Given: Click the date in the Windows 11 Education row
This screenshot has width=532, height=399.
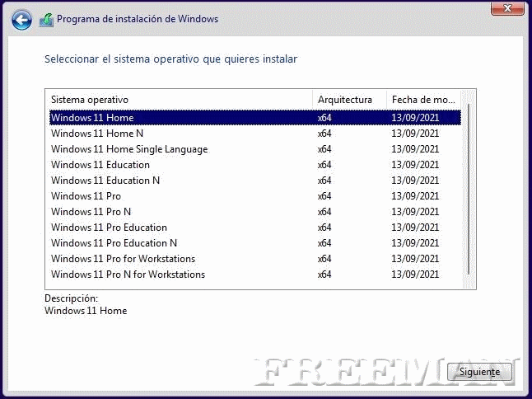Looking at the screenshot, I should pyautogui.click(x=415, y=165).
